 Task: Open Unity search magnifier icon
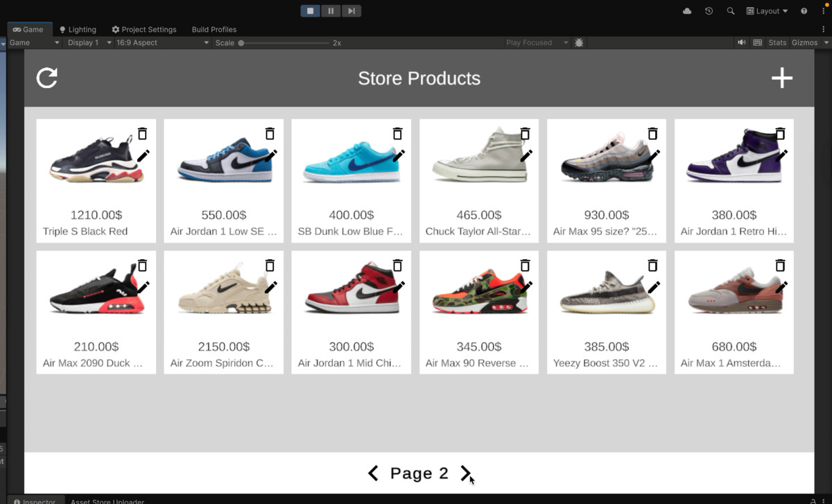(x=730, y=11)
